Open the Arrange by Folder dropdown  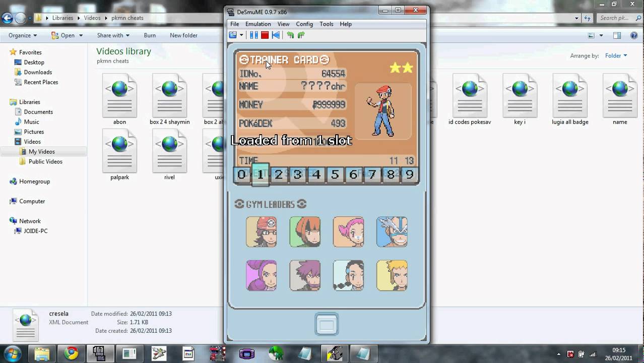[616, 56]
